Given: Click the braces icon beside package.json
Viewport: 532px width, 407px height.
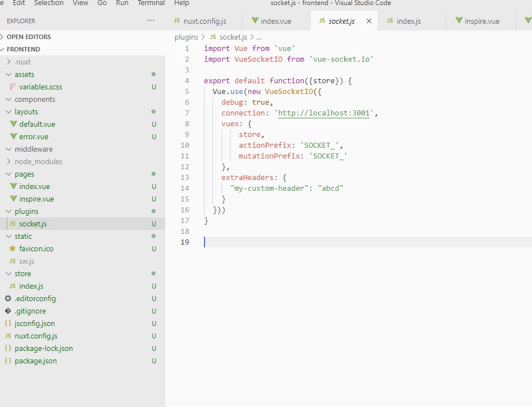Looking at the screenshot, I should [x=8, y=361].
